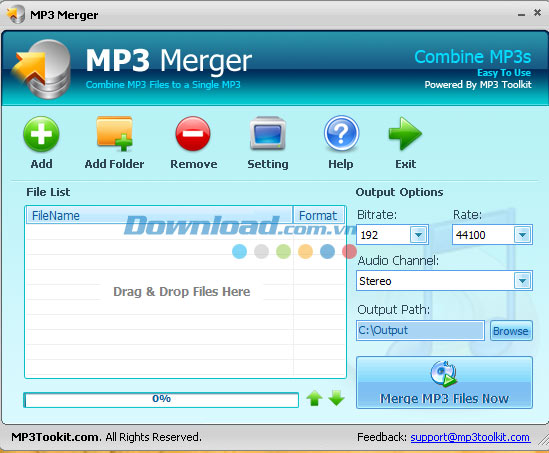Expand the Audio Channel dropdown arrow
Viewport: 549px width, 453px height.
pyautogui.click(x=522, y=281)
